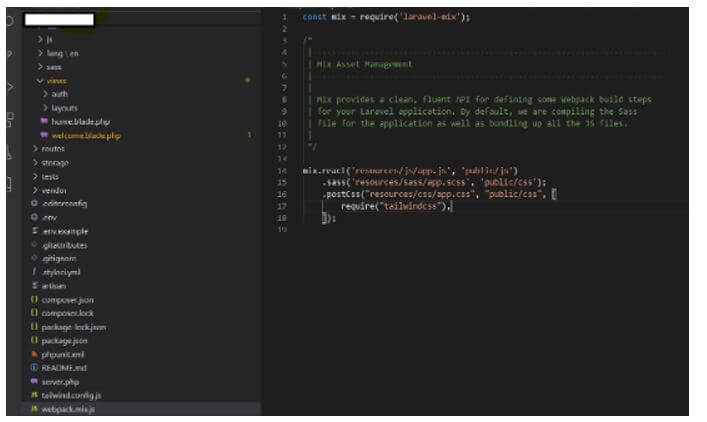
Task: Click the .postCss call on line 16
Action: [x=342, y=194]
